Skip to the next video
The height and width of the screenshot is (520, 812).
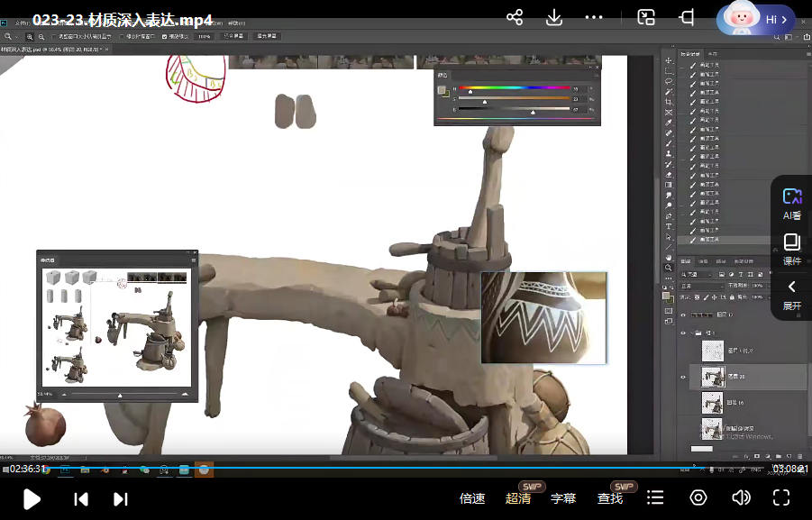click(x=121, y=498)
